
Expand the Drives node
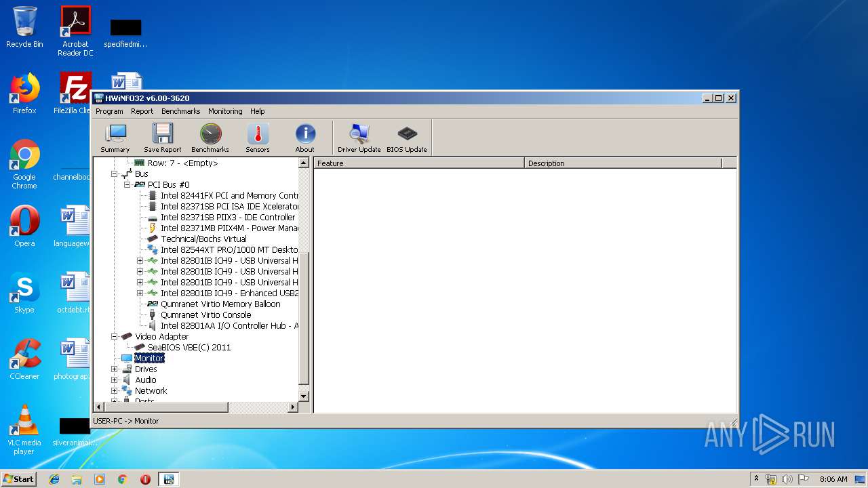[x=114, y=369]
